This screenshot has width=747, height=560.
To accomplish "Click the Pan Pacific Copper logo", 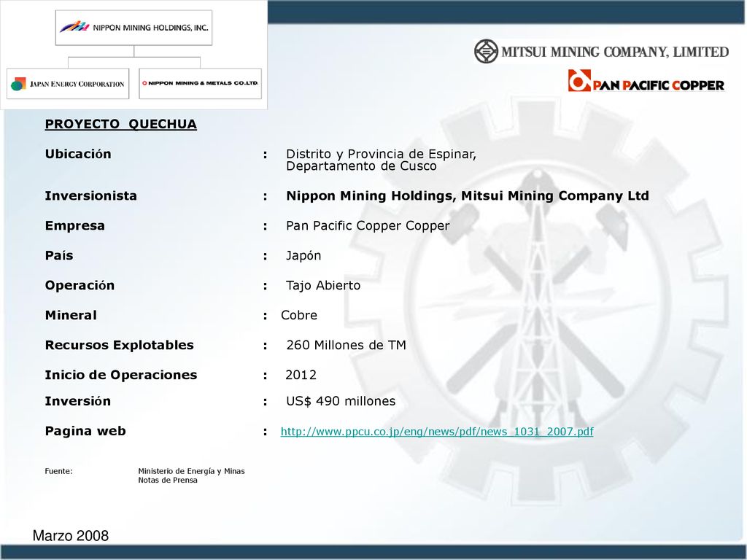I will [646, 81].
